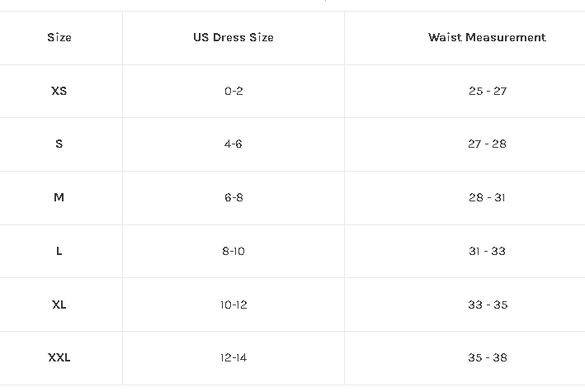Select the XS size cell
Viewport: 585px width, 392px height.
59,91
